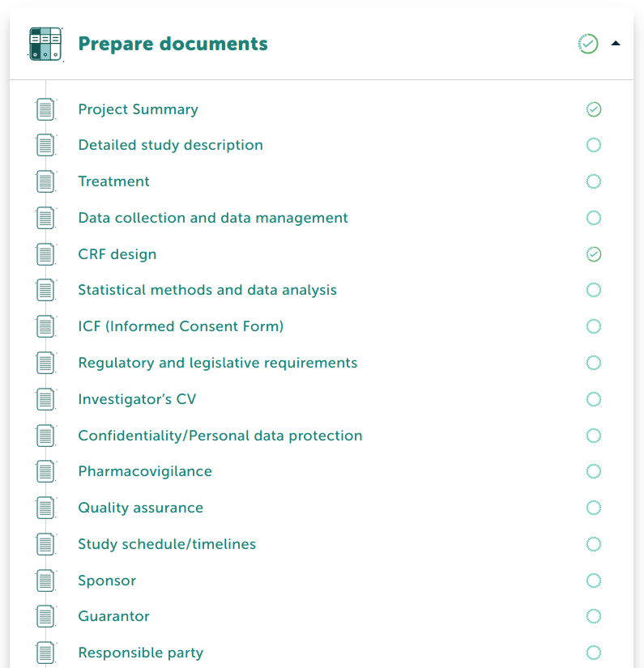Open Statistical methods and data analysis

pyautogui.click(x=207, y=290)
